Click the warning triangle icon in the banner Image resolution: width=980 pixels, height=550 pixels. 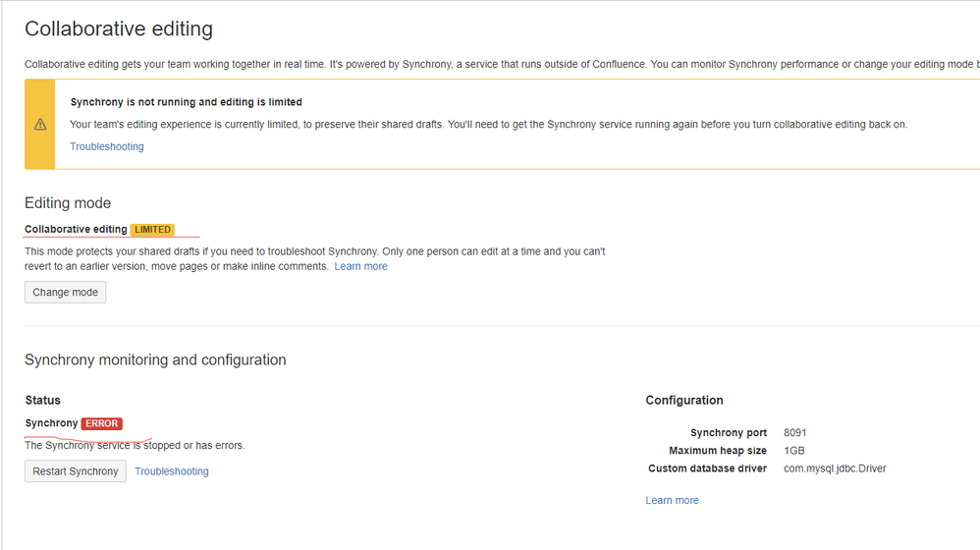[x=40, y=125]
